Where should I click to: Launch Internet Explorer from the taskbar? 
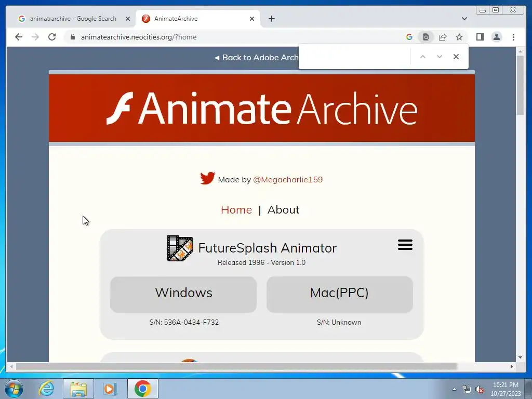click(46, 389)
